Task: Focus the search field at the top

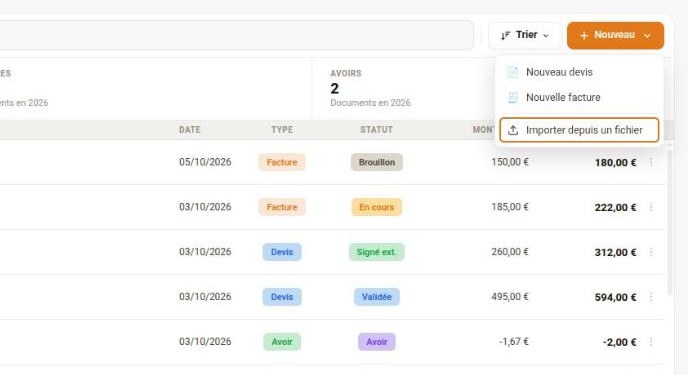Action: [x=236, y=35]
